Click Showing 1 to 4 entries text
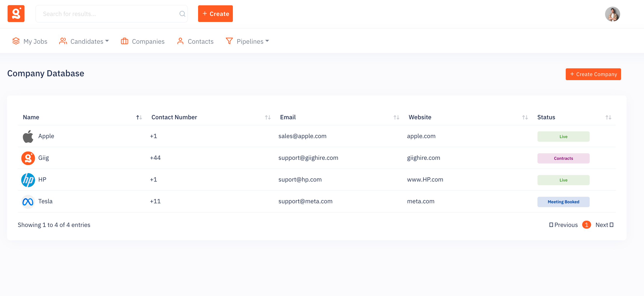Screen dimensions: 644x296 click(54, 225)
